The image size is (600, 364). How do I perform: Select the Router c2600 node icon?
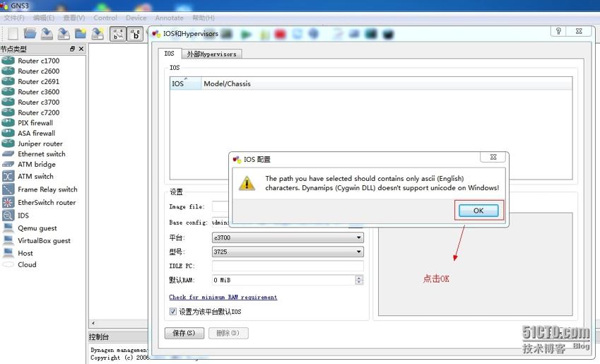click(x=8, y=71)
